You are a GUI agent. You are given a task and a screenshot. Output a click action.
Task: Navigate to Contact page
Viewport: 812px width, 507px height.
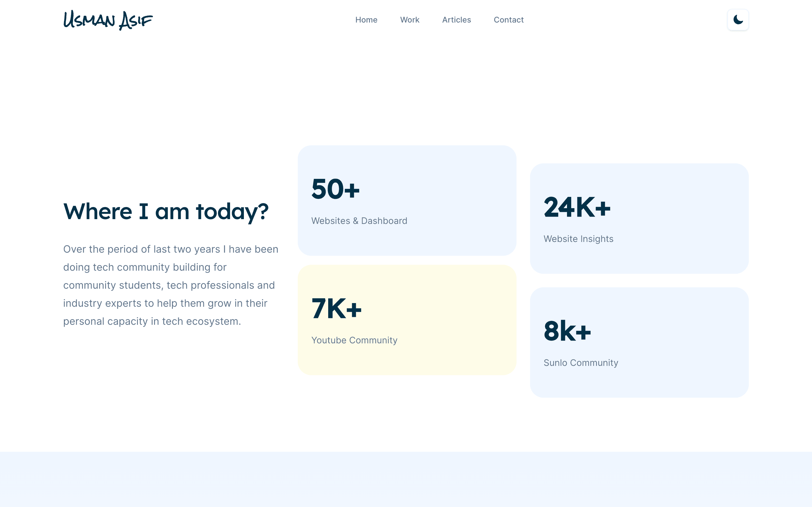click(508, 19)
